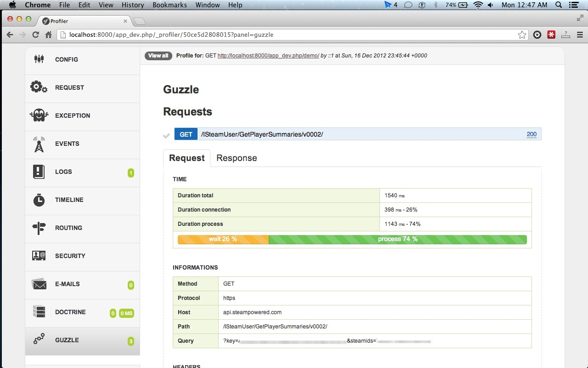Open the Config panel icon
The height and width of the screenshot is (368, 588).
[x=39, y=59]
